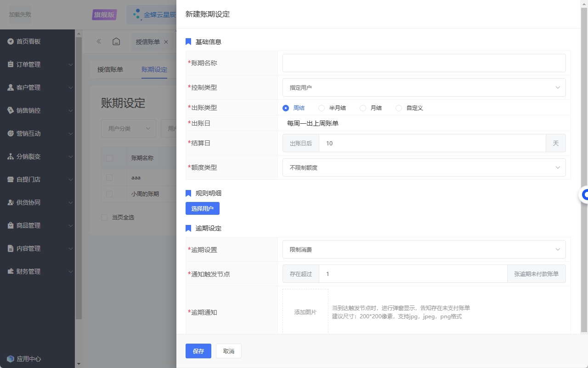Click the 结算日 days input showing 10

click(x=432, y=143)
